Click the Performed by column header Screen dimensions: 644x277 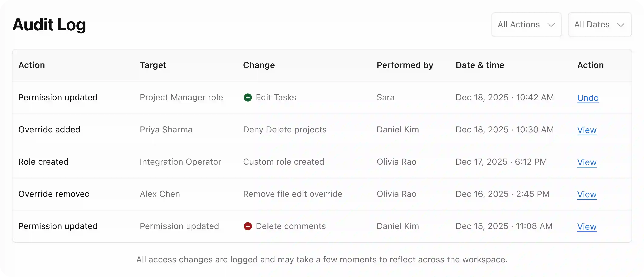405,65
